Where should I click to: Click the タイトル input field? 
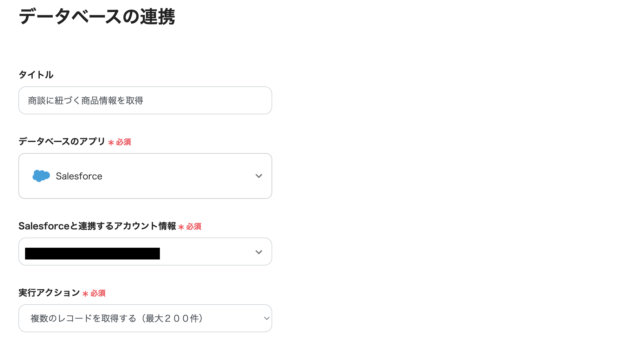click(145, 100)
